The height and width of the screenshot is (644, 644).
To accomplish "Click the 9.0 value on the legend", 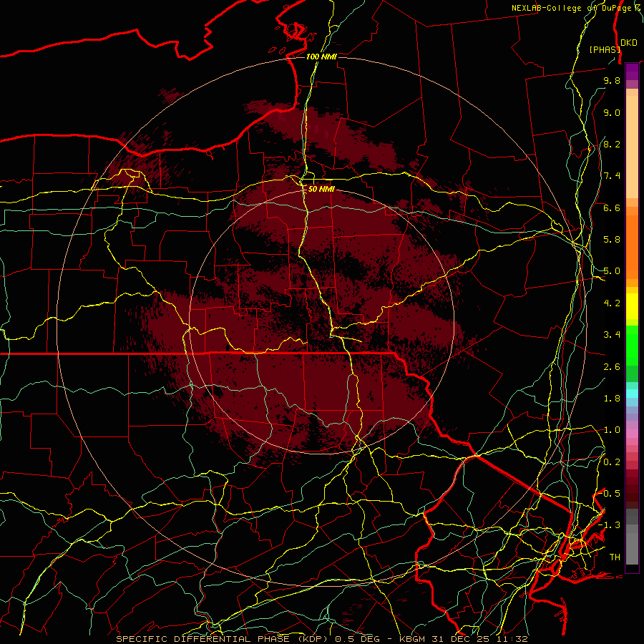I will pyautogui.click(x=612, y=112).
